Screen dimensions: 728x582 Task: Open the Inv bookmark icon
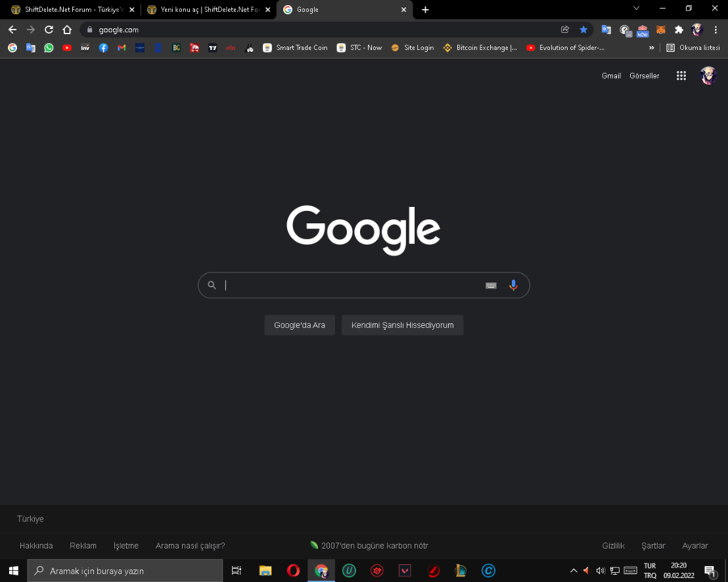click(85, 48)
